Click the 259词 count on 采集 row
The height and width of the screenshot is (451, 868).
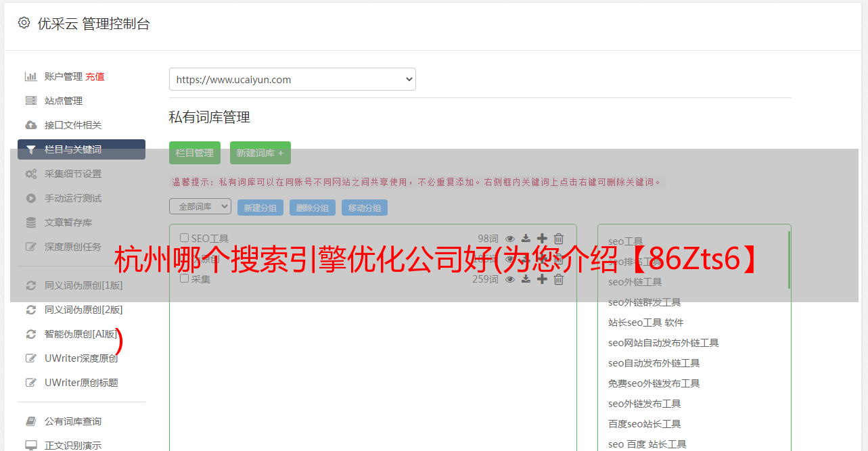click(485, 279)
